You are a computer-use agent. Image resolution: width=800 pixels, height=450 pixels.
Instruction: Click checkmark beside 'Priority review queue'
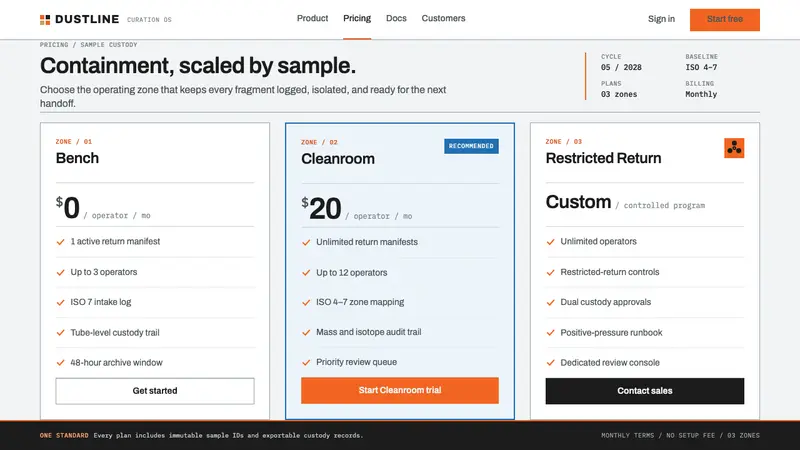coord(306,363)
